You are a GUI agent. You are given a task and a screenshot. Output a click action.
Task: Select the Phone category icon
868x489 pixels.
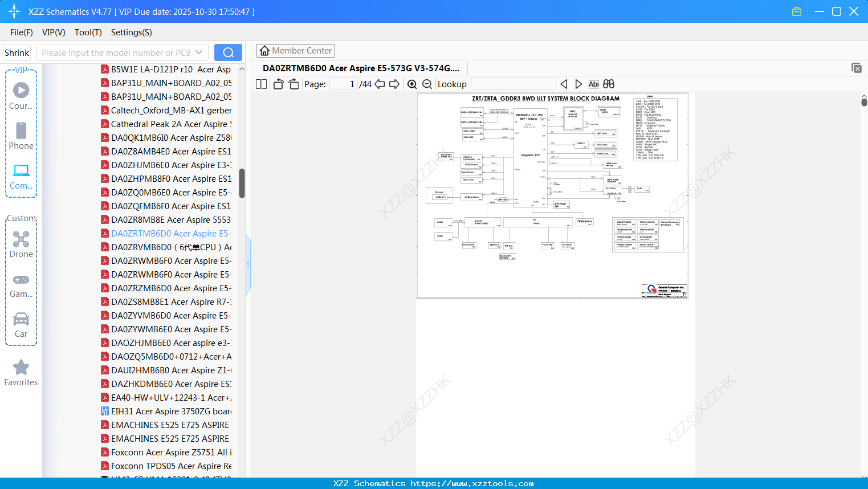(x=21, y=136)
